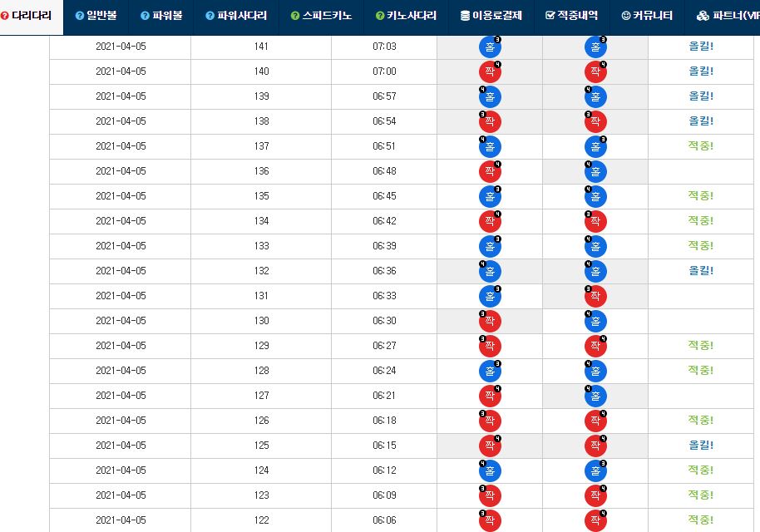Viewport: 760px width, 532px height.
Task: Click 적중! result in round 129
Action: (701, 346)
